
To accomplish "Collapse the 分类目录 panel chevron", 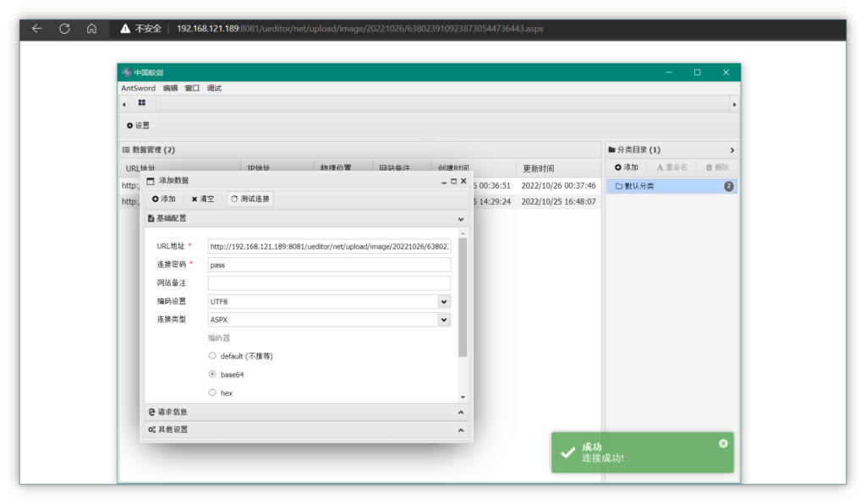I will click(732, 151).
